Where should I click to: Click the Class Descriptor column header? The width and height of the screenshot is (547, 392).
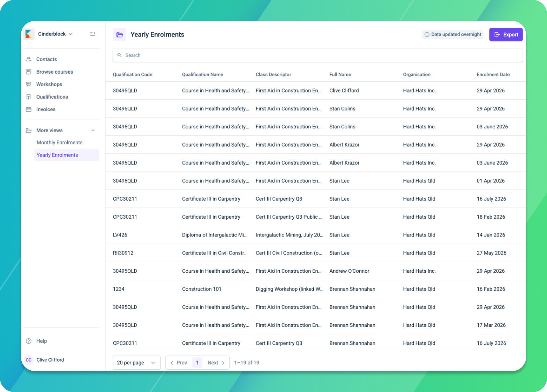pyautogui.click(x=273, y=75)
